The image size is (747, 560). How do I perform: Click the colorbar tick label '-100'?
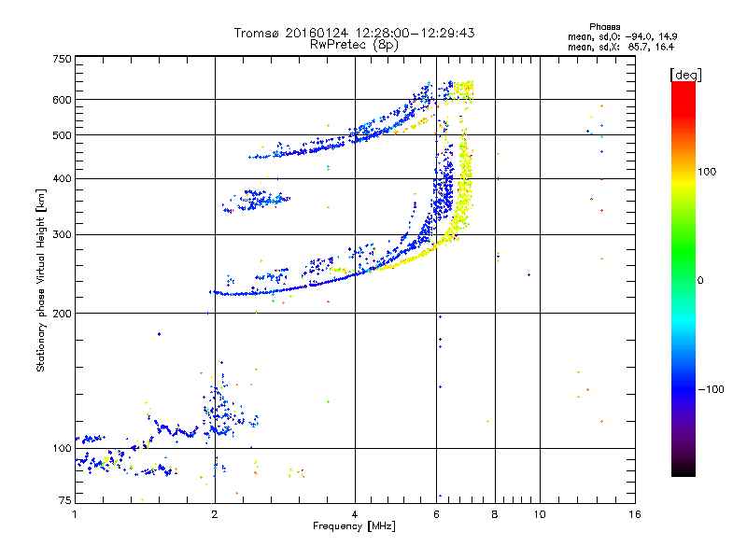tap(711, 389)
